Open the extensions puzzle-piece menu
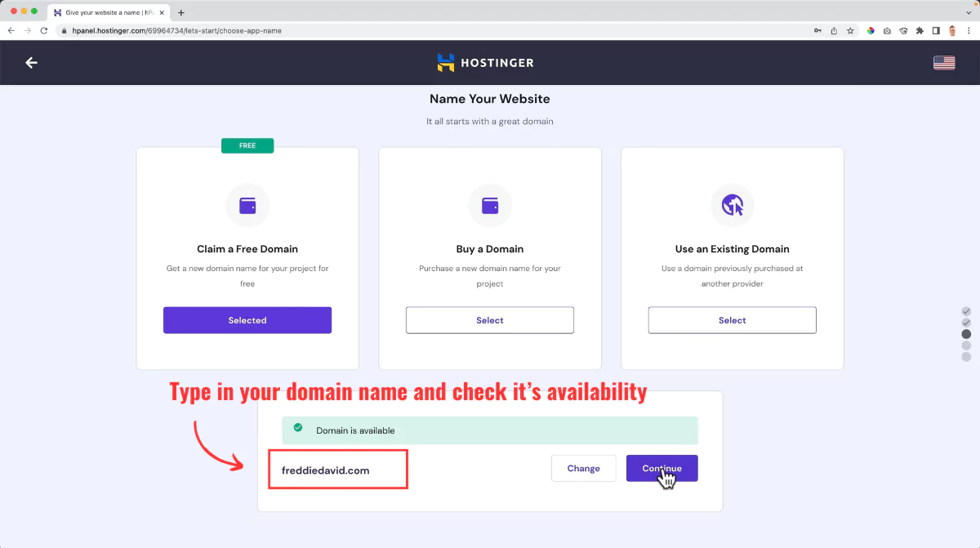 point(920,30)
